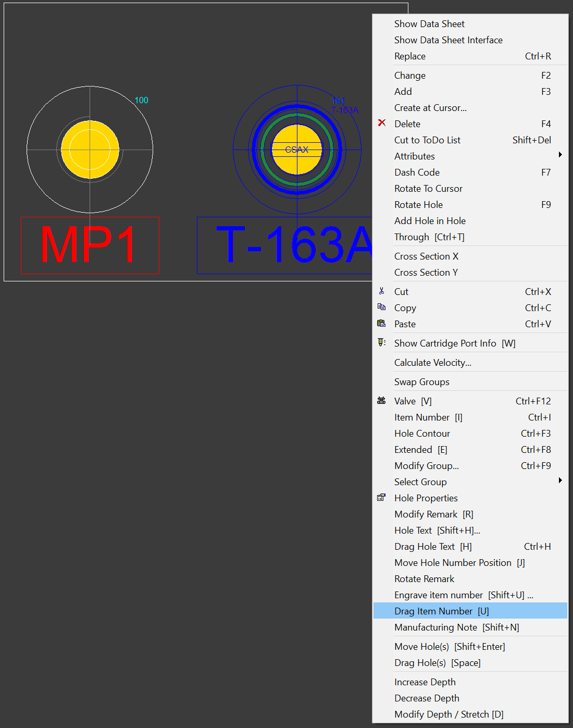Choose the Add F3 entry
This screenshot has height=728, width=573.
tap(470, 92)
